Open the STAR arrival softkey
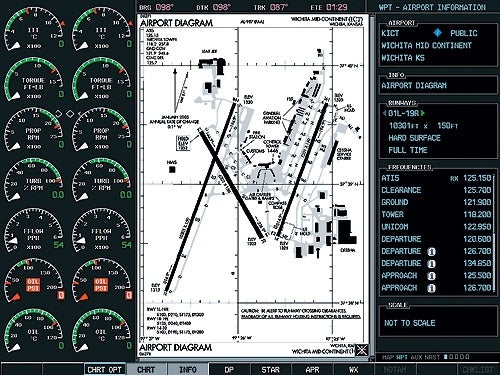This screenshot has height=375, width=500. pyautogui.click(x=270, y=369)
